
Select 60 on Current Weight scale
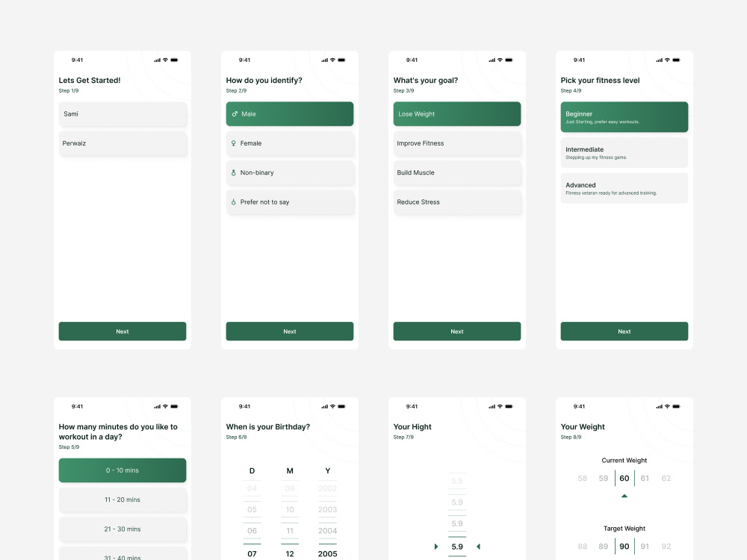[x=624, y=478]
